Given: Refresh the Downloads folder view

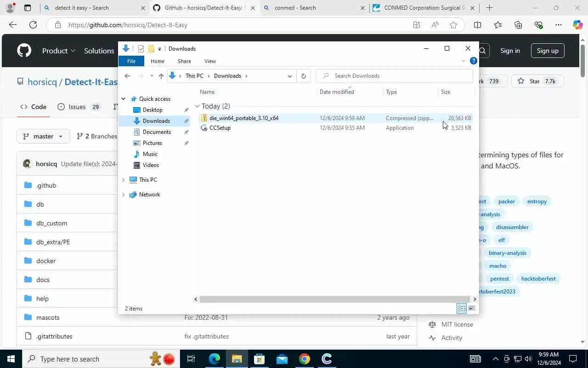Looking at the screenshot, I should tap(303, 76).
